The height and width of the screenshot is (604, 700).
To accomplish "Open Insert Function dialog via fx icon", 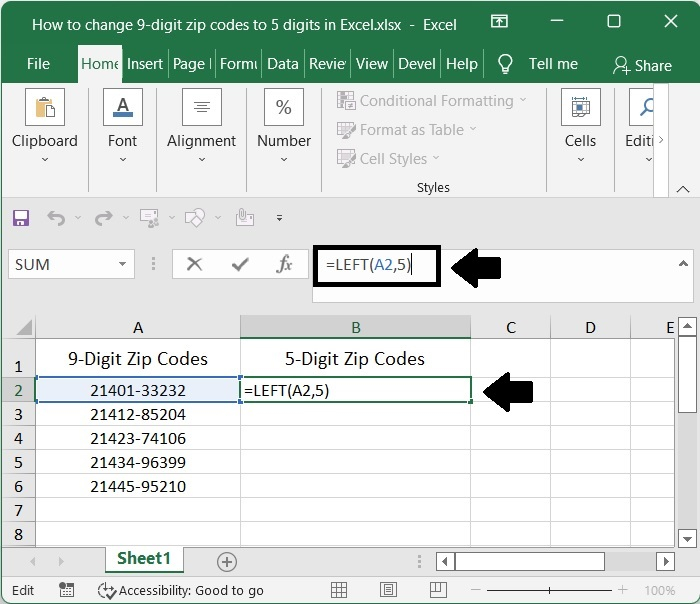I will point(285,264).
